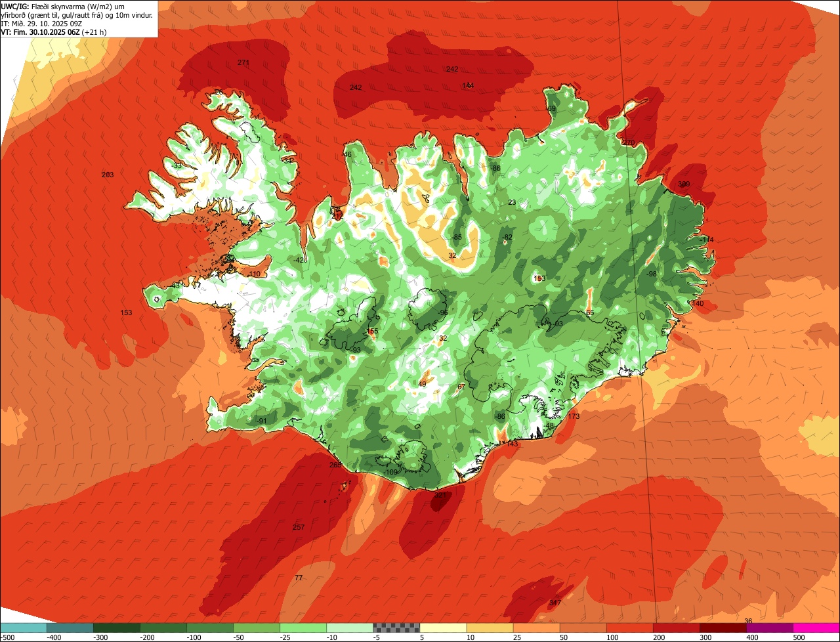Click the purple swatch between 400 and 500
Screen dimensions: 840x642
coord(768,628)
